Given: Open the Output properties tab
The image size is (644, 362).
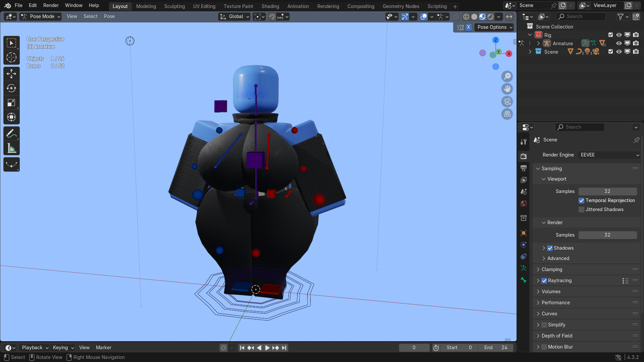Looking at the screenshot, I should point(524,168).
